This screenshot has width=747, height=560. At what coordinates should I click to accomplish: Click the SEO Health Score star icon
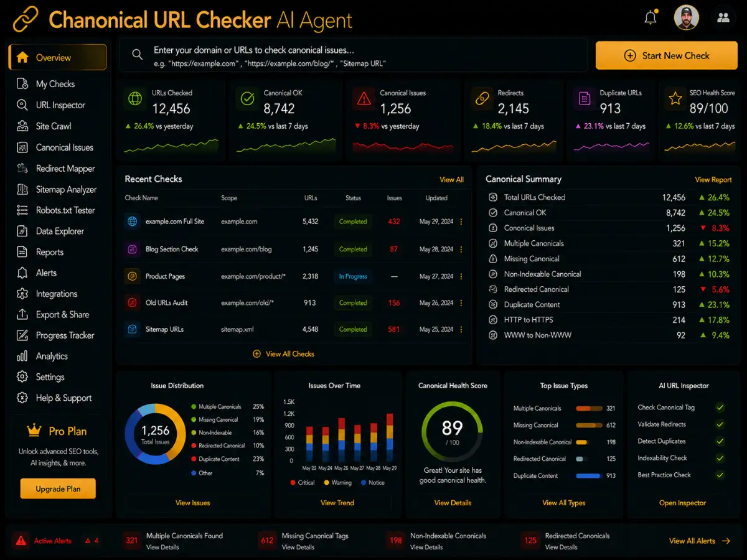pyautogui.click(x=675, y=98)
